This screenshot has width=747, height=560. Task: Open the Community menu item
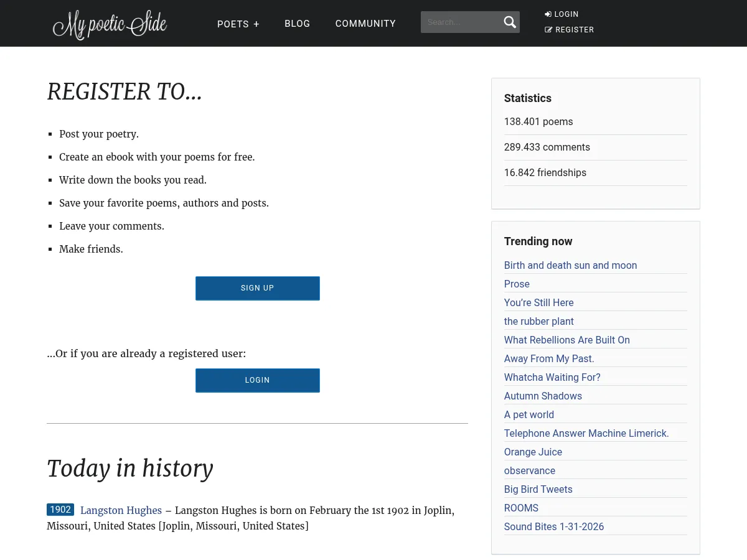click(x=365, y=24)
